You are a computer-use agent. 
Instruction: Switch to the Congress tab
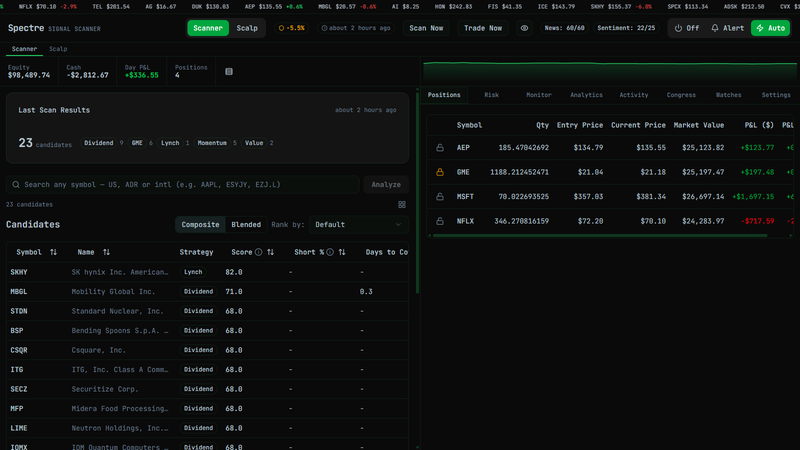pos(681,95)
